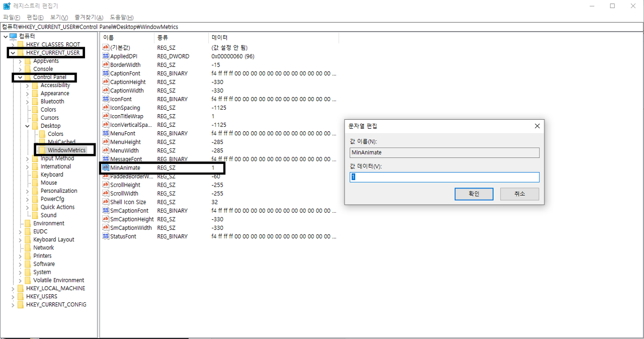Collapse the Control Panel tree node
Image resolution: width=644 pixels, height=339 pixels.
coord(20,77)
